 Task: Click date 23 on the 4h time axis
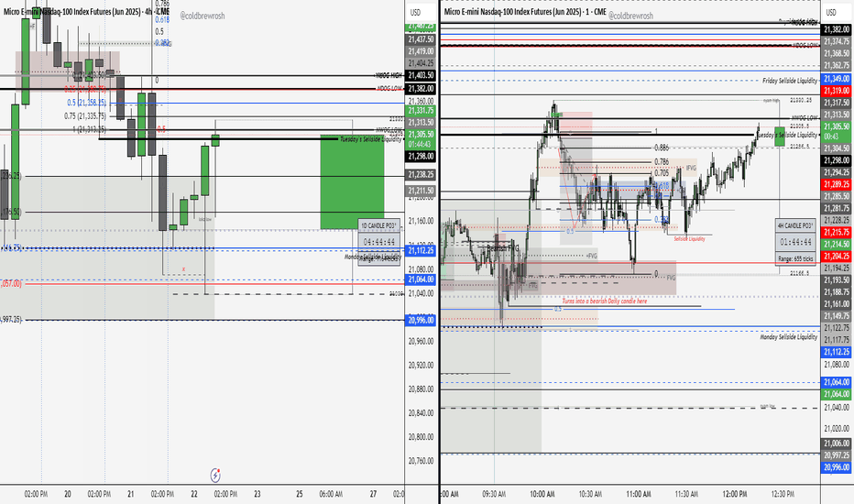coord(257,494)
